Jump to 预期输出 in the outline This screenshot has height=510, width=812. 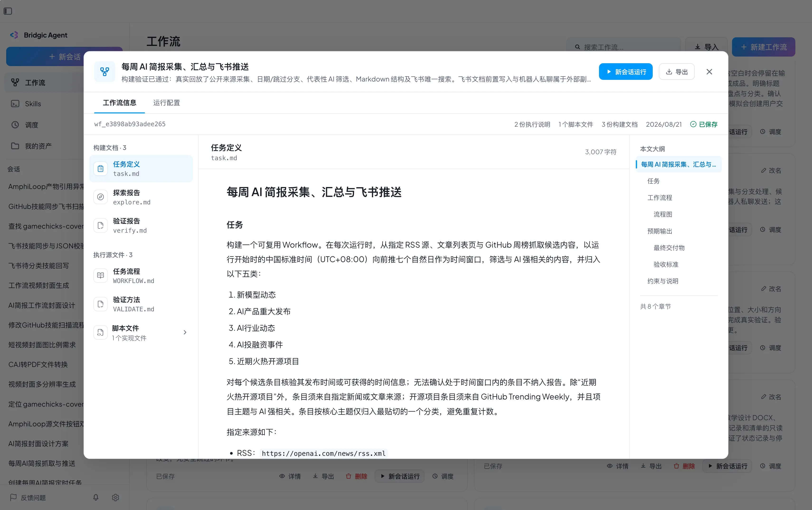point(659,231)
